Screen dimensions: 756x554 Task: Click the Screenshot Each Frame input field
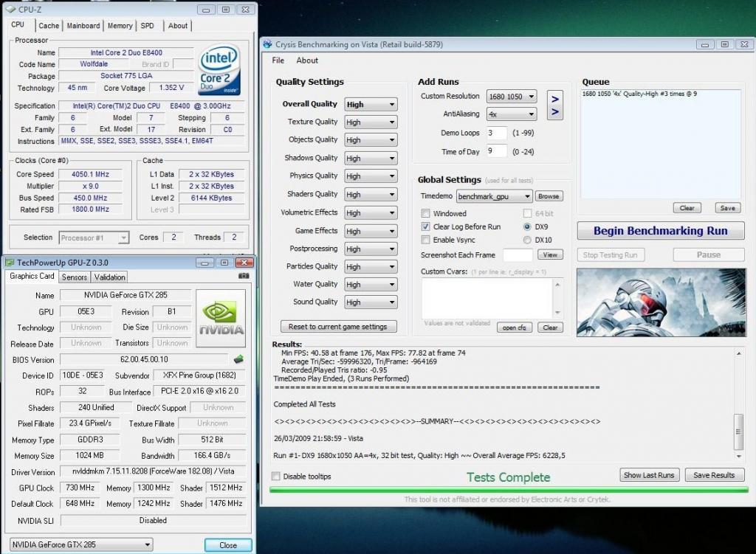coord(518,255)
